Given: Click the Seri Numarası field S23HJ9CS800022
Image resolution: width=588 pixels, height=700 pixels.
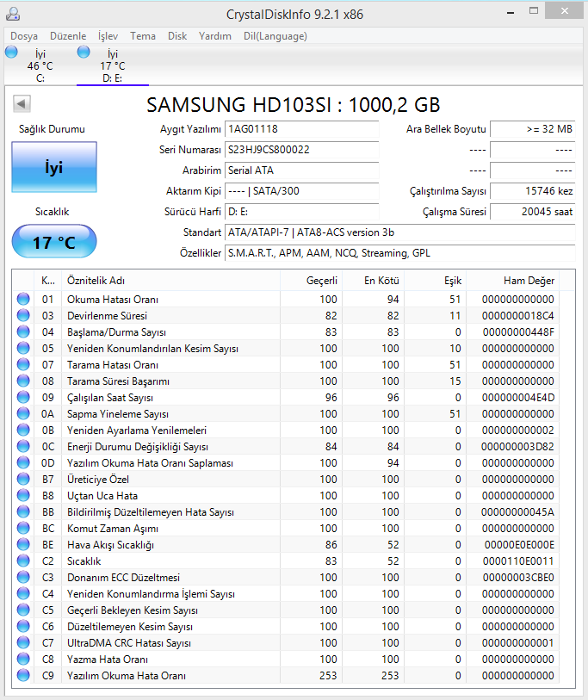Looking at the screenshot, I should [x=302, y=150].
